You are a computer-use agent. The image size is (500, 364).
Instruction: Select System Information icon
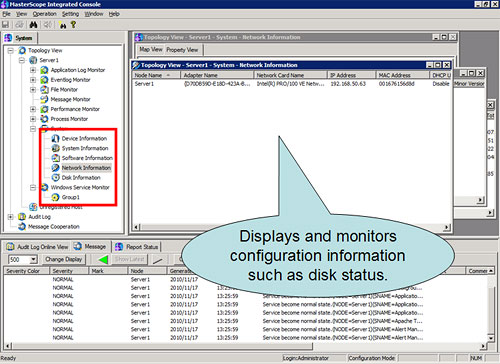[55, 148]
